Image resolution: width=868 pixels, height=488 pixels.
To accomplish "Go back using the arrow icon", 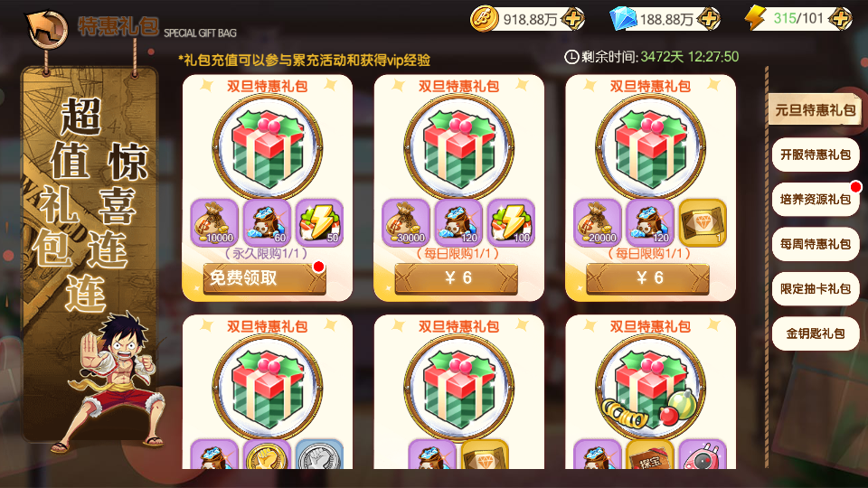I will click(x=47, y=29).
